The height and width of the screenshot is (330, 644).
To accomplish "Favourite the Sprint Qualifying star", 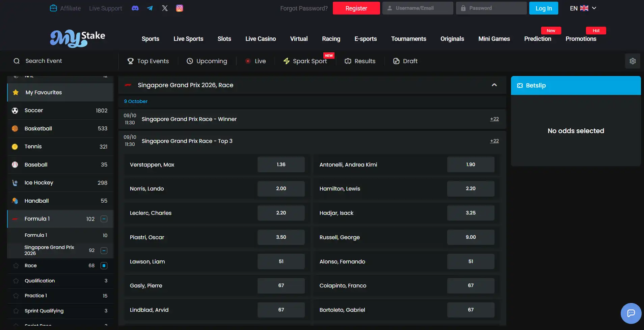I will coord(16,311).
